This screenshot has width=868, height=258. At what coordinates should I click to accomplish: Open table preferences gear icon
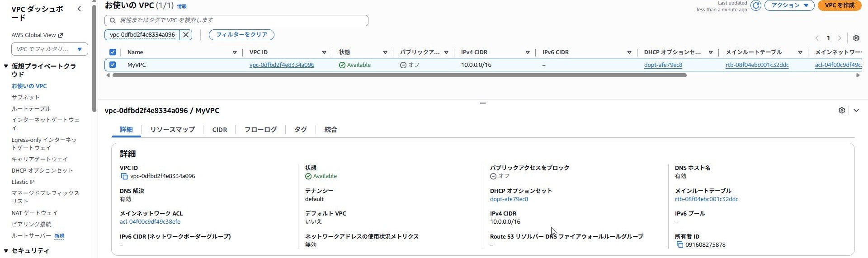(x=856, y=38)
